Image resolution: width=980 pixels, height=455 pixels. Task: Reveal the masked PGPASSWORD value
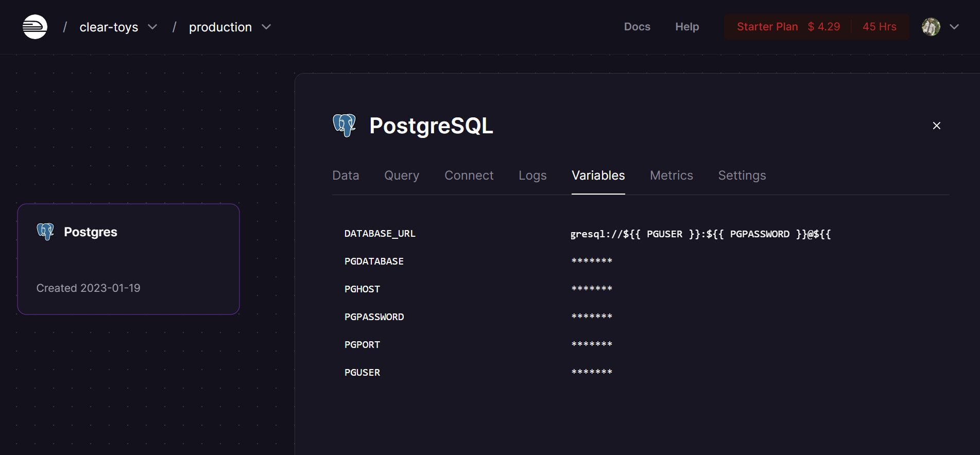(592, 317)
